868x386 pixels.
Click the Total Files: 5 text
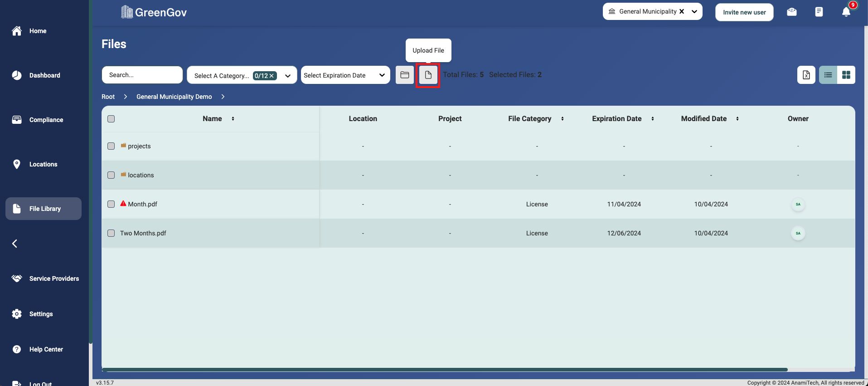click(x=463, y=74)
